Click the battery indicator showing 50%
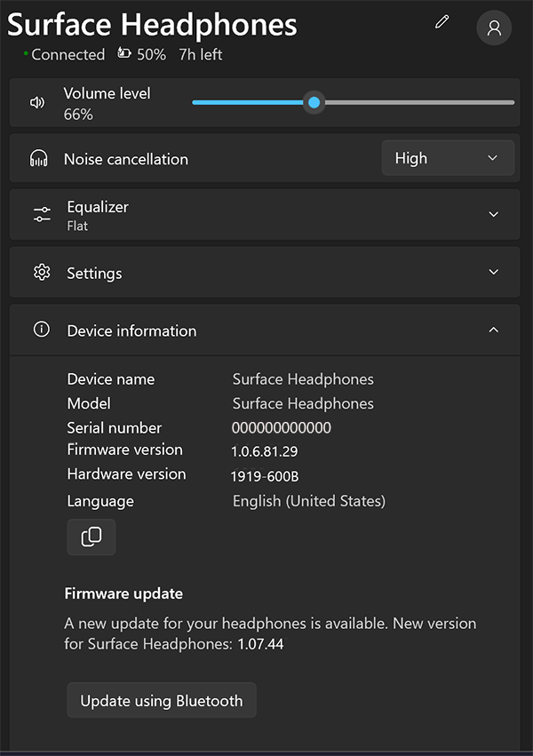The height and width of the screenshot is (756, 533). click(142, 54)
